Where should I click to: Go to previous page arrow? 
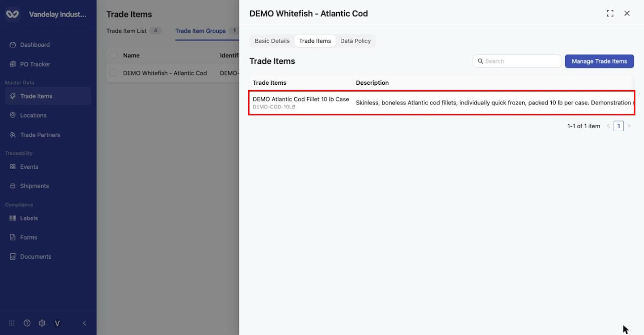click(608, 126)
